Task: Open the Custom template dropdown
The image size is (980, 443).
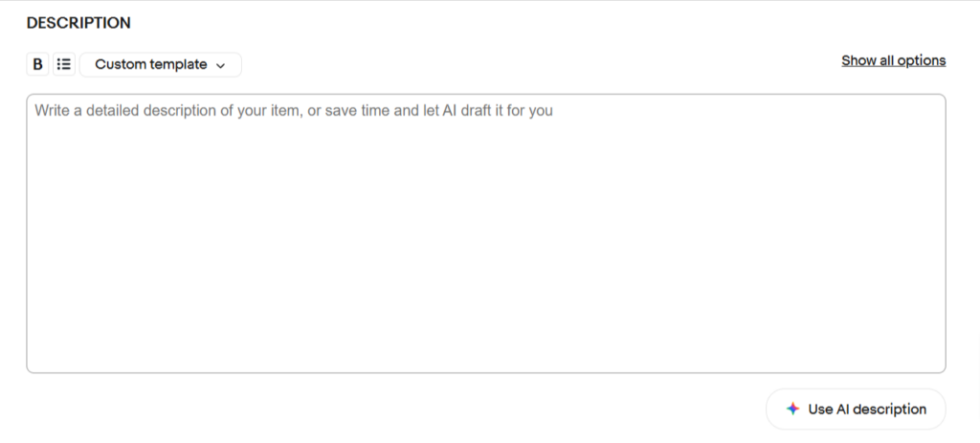Action: [x=161, y=64]
